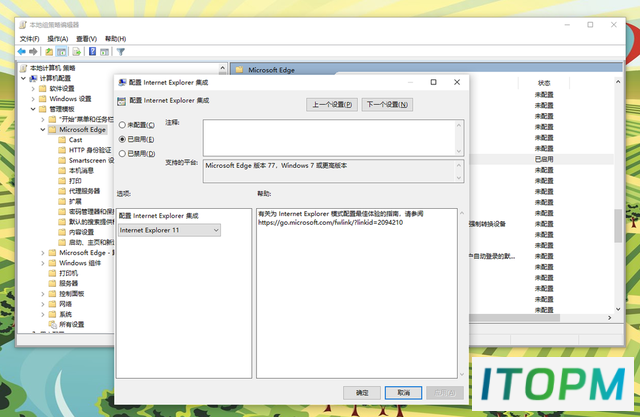Select the 网络 tree item

pyautogui.click(x=65, y=304)
